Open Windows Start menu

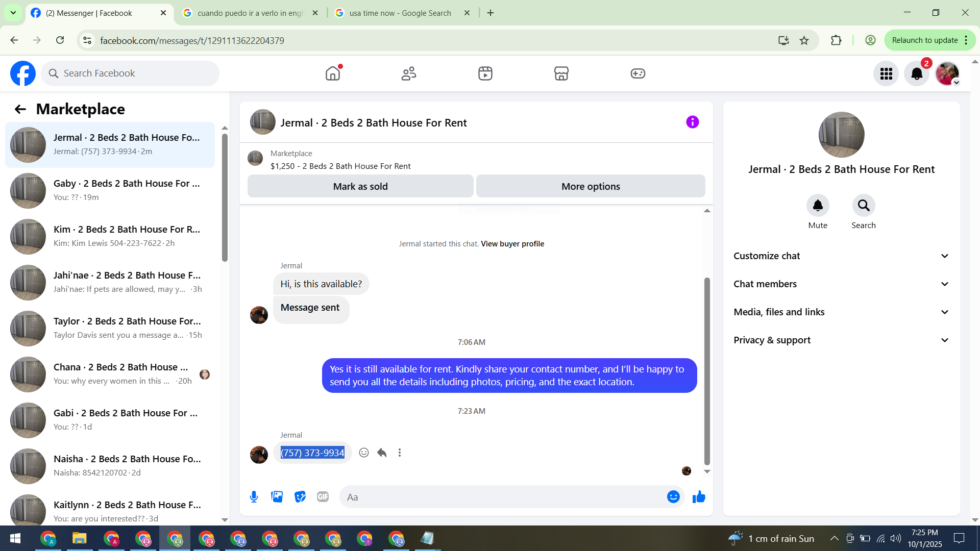tap(15, 538)
